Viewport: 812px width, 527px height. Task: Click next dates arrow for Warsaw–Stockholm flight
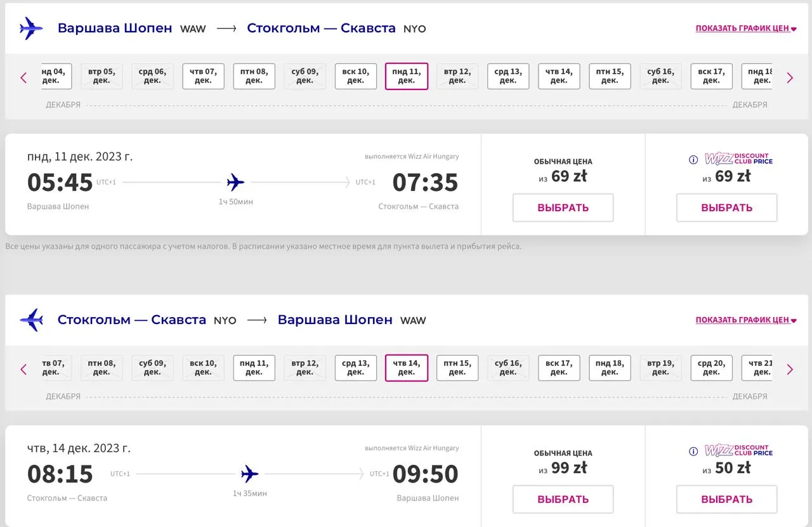pyautogui.click(x=790, y=77)
